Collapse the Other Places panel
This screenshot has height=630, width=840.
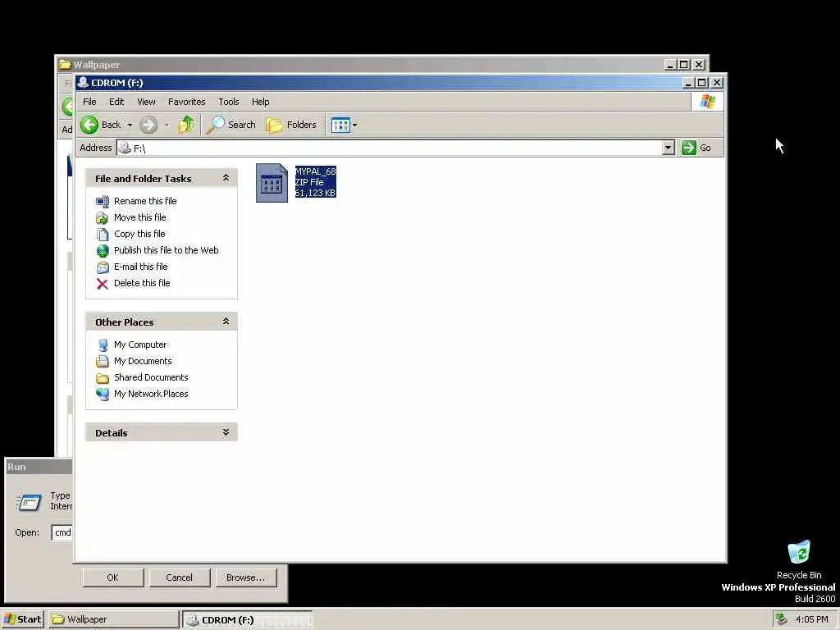pyautogui.click(x=226, y=322)
